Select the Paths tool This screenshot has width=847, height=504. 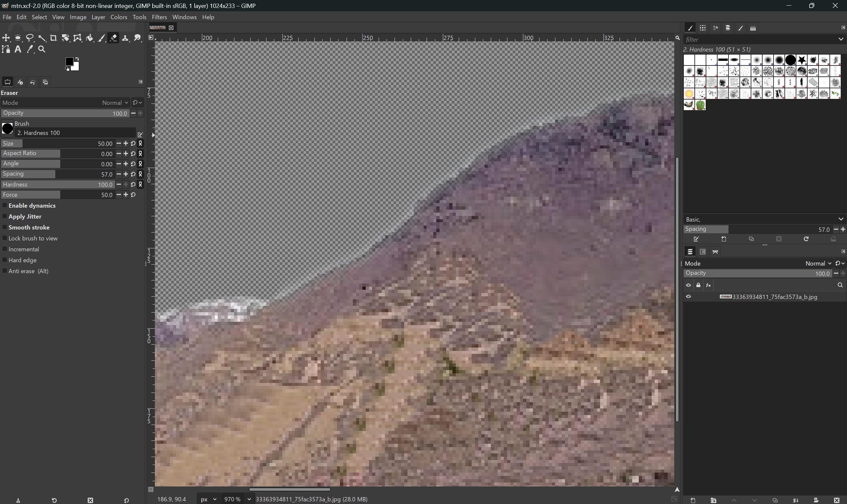point(6,50)
